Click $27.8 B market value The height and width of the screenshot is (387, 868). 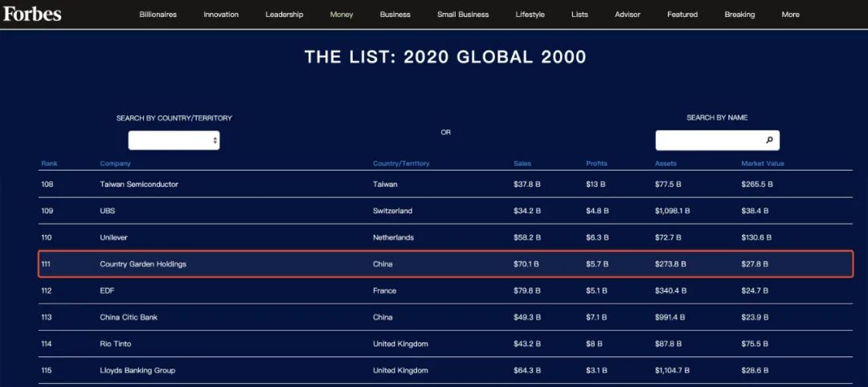coord(755,264)
